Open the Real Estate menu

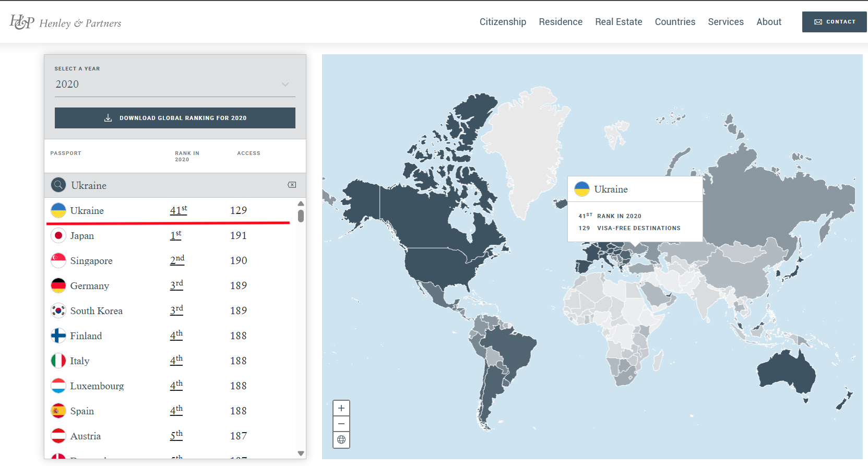(619, 22)
